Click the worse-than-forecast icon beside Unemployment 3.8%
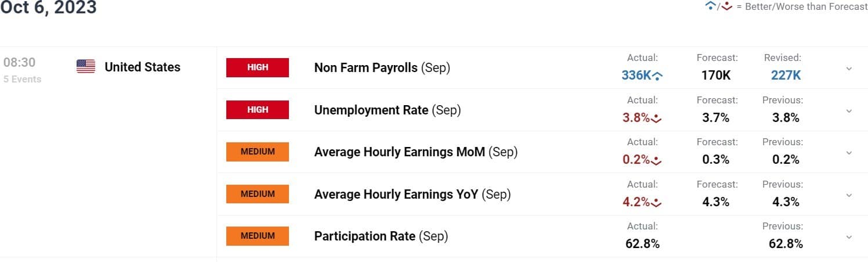868x262 pixels. [x=657, y=118]
